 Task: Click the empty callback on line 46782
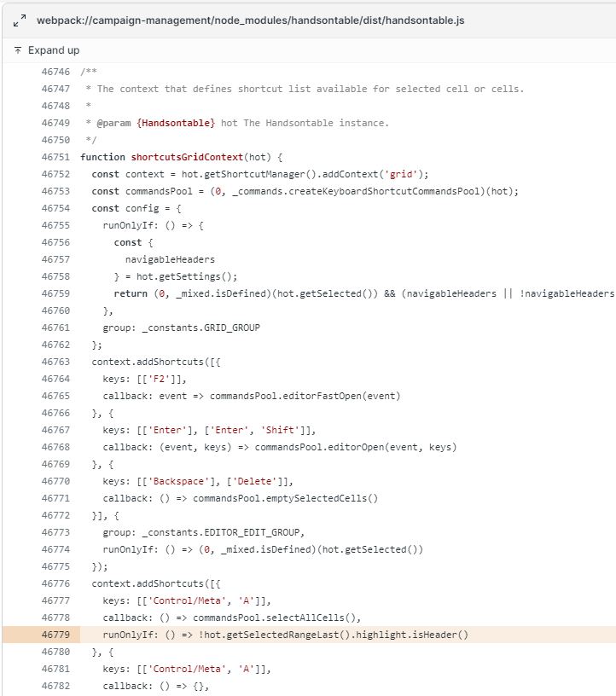(156, 686)
